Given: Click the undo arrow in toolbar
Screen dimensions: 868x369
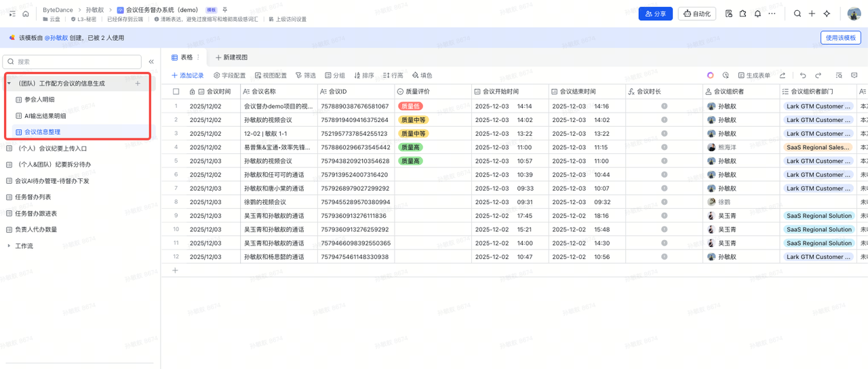Looking at the screenshot, I should pos(803,75).
